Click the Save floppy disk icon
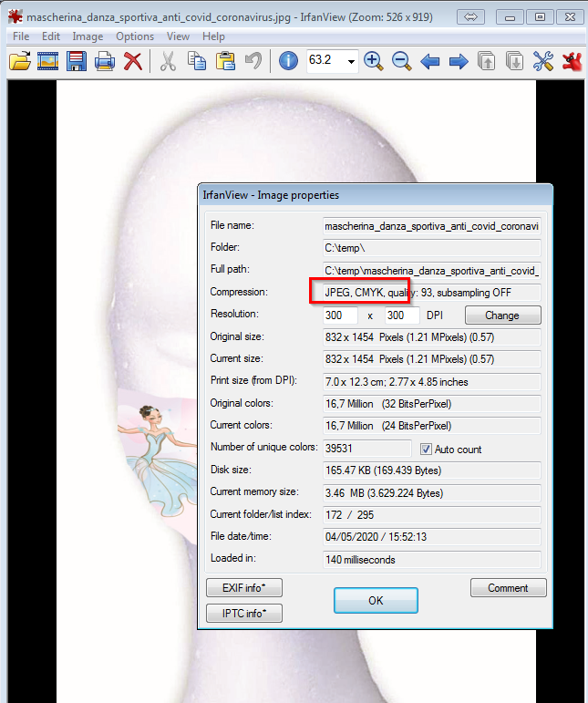This screenshot has width=588, height=703. pyautogui.click(x=77, y=60)
